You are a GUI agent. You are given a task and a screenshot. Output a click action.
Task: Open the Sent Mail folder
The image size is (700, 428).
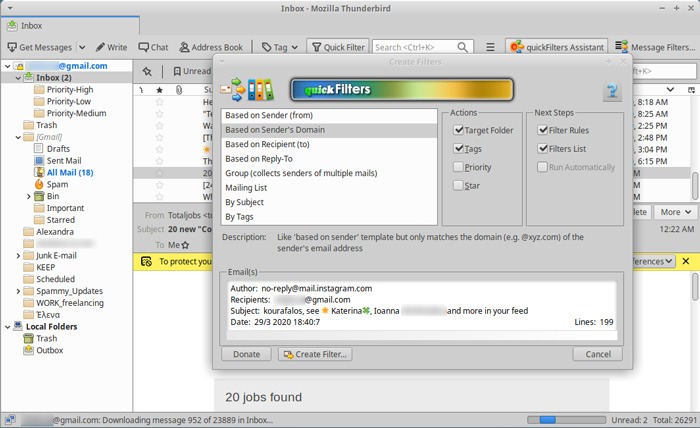click(64, 161)
